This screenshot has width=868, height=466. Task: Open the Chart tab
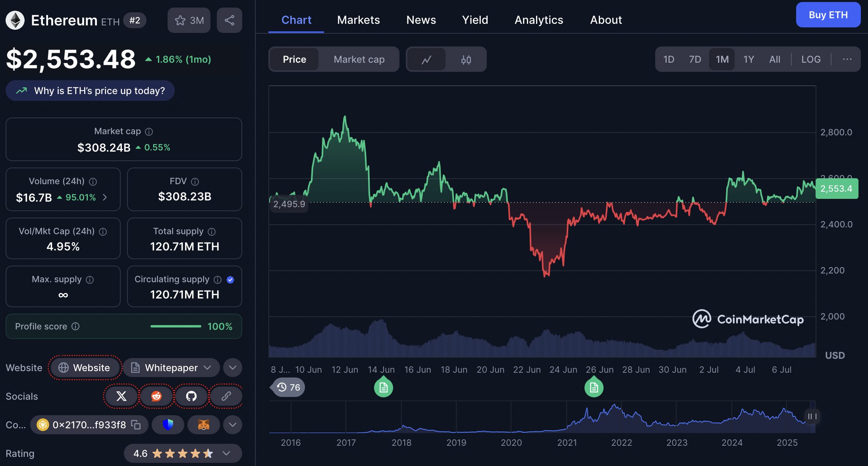pyautogui.click(x=296, y=20)
